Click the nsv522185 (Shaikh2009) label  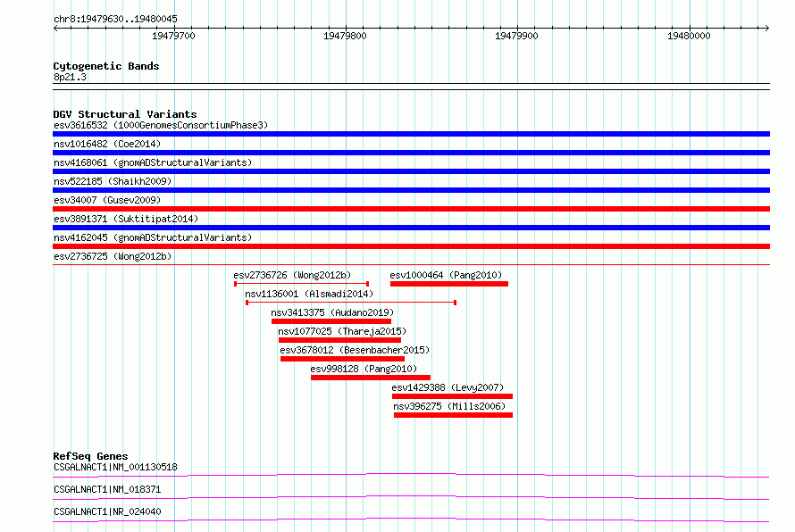[x=113, y=181]
